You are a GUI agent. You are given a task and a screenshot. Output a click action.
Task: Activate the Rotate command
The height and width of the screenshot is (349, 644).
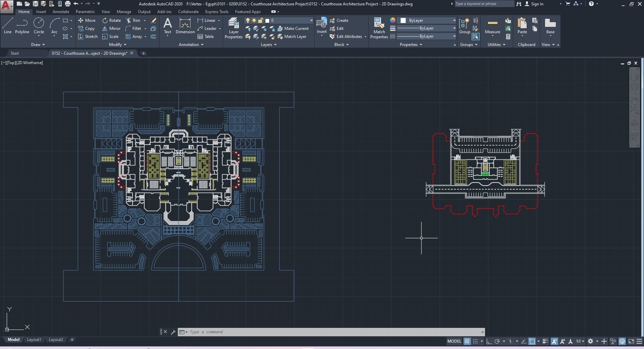(x=112, y=20)
